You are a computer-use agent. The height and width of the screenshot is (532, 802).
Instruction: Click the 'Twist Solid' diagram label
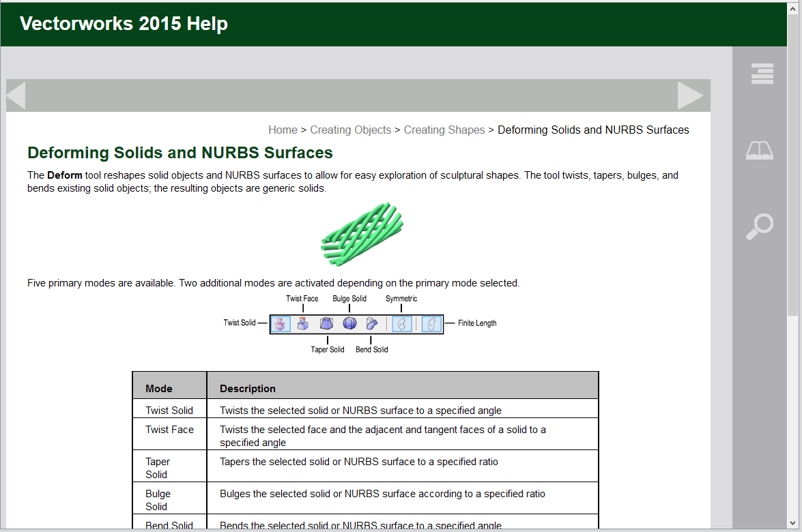[x=240, y=323]
